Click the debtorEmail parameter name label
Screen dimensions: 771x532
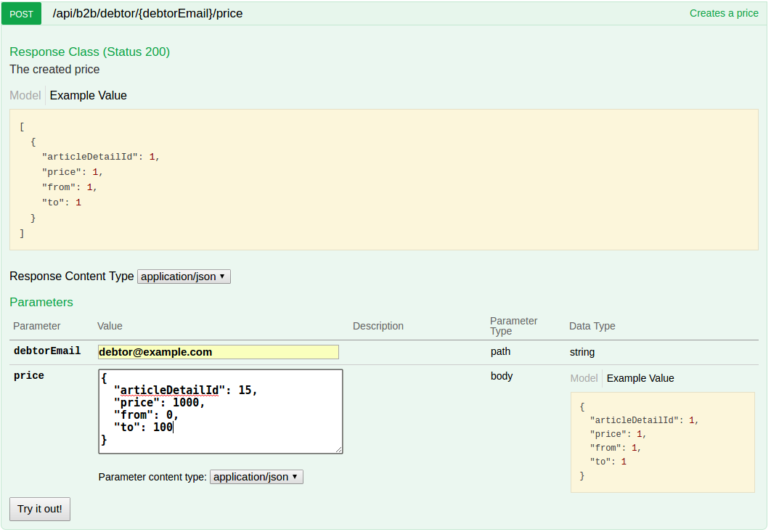[x=47, y=351]
